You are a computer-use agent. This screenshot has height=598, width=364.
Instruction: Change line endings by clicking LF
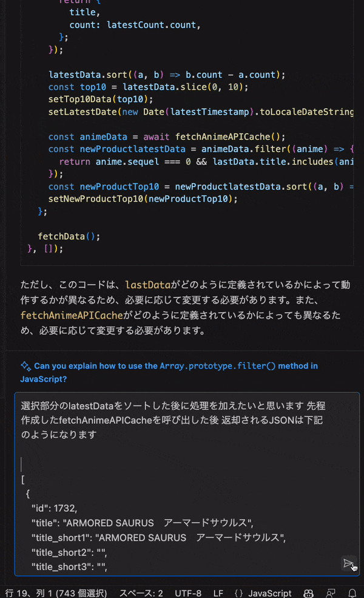pos(218,593)
